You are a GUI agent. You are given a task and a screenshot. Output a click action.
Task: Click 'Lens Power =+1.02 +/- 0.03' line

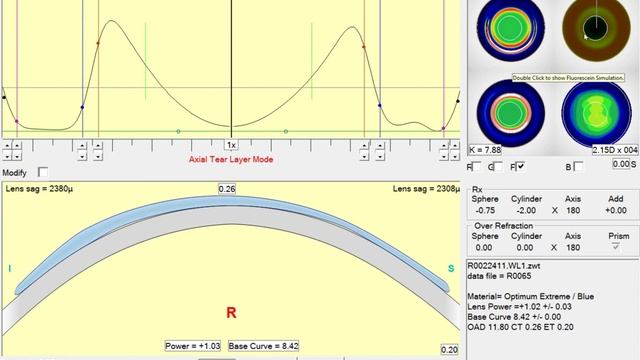tap(520, 307)
